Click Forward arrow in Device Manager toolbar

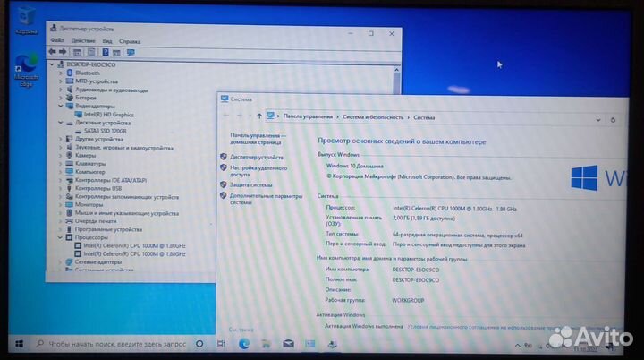pyautogui.click(x=63, y=52)
